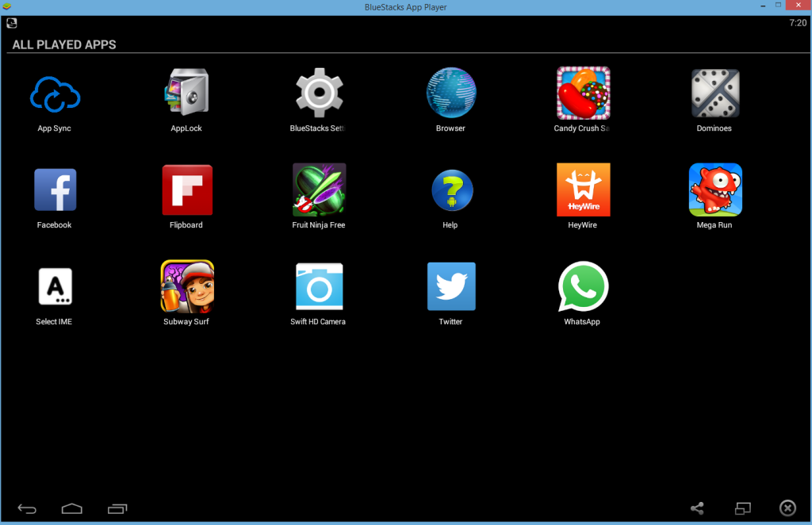
Task: Tap the Android home button
Action: point(72,508)
